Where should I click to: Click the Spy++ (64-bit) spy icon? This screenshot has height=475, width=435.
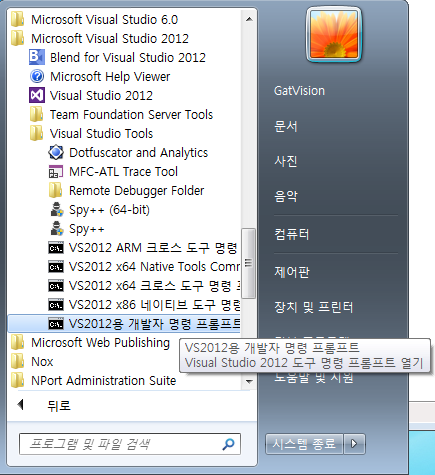coord(57,210)
